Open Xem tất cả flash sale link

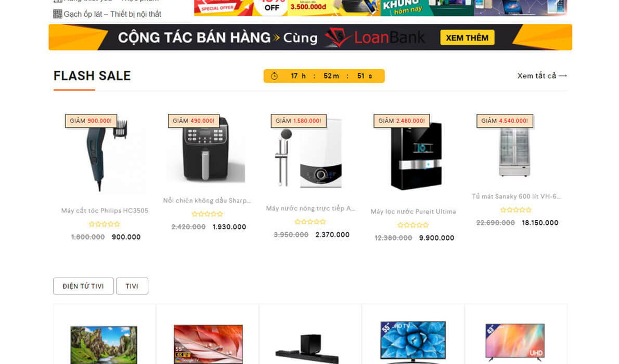(x=542, y=76)
